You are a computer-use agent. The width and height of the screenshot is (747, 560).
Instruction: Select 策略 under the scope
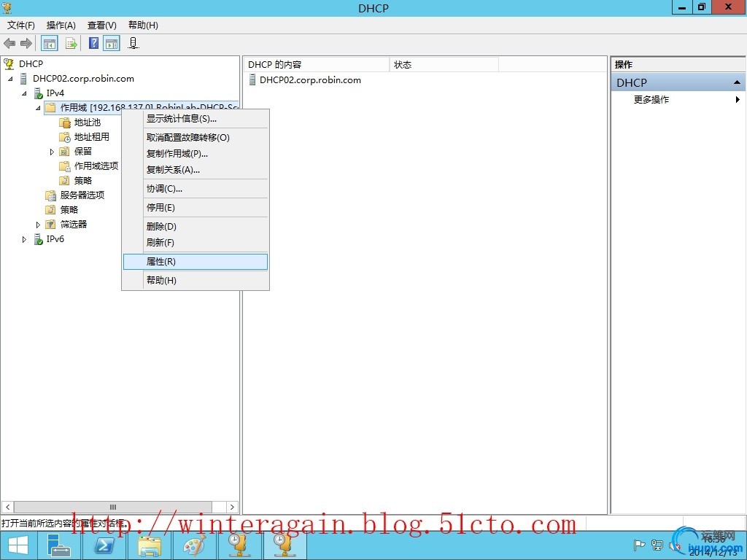coord(83,181)
